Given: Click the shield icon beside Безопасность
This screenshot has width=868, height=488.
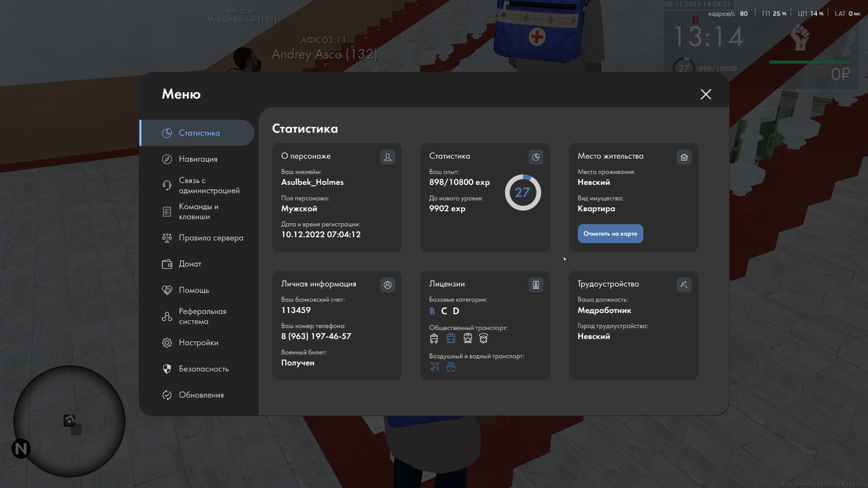Looking at the screenshot, I should [x=167, y=369].
